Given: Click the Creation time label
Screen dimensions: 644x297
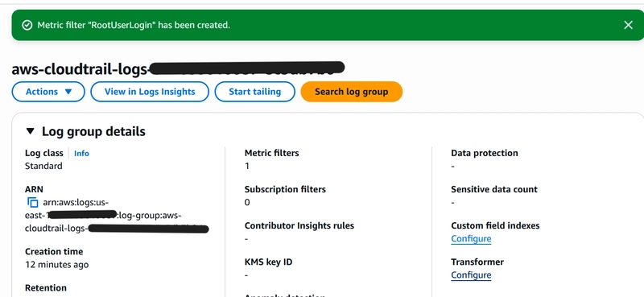Looking at the screenshot, I should pyautogui.click(x=54, y=251).
